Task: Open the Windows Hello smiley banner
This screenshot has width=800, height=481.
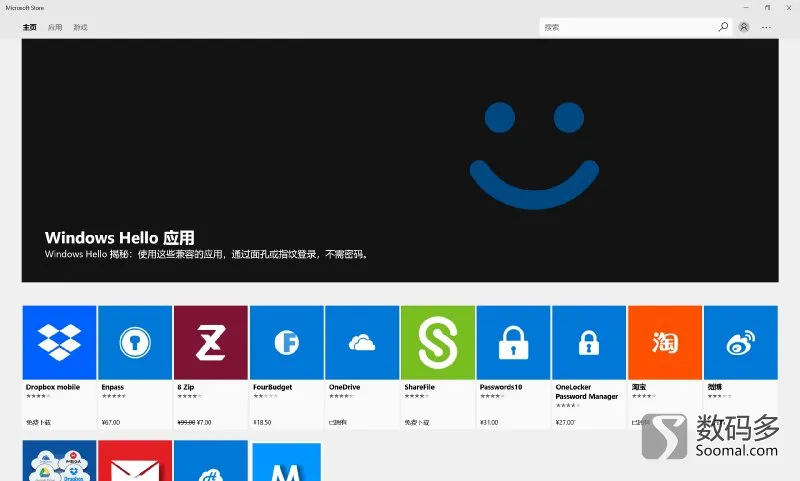Action: coord(400,160)
